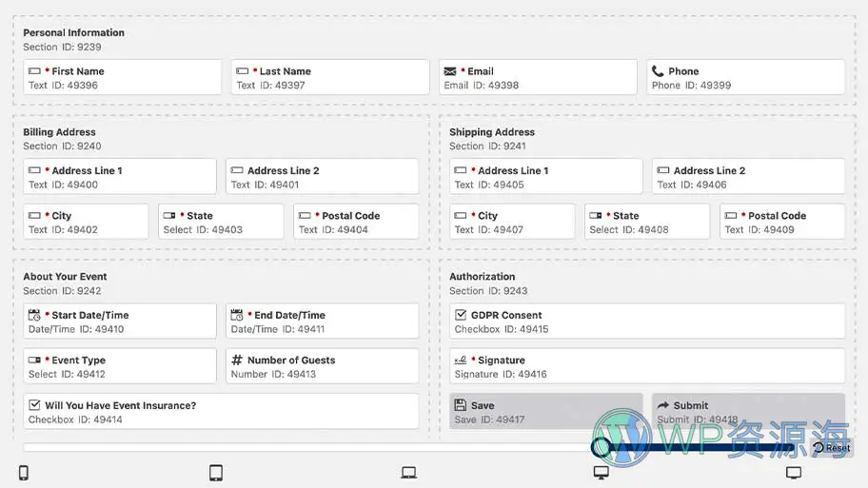The height and width of the screenshot is (488, 868).
Task: Switch to mobile phone breakpoint icon
Action: click(x=23, y=473)
